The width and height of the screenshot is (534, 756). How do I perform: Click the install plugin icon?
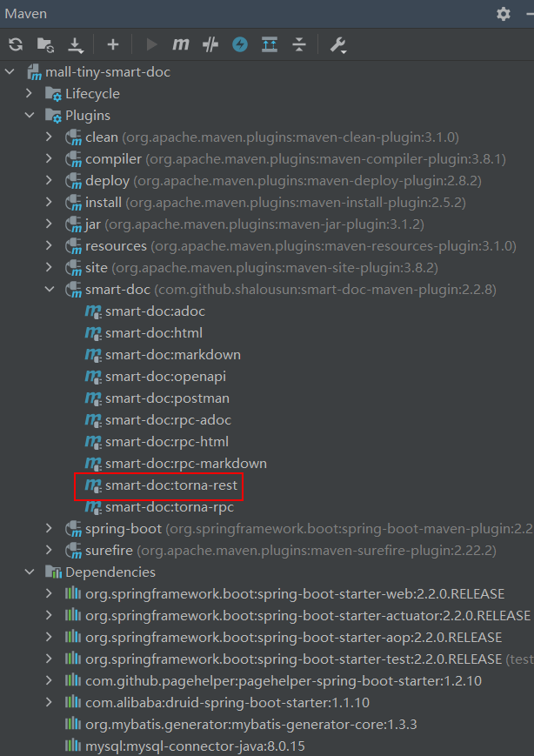click(x=73, y=203)
